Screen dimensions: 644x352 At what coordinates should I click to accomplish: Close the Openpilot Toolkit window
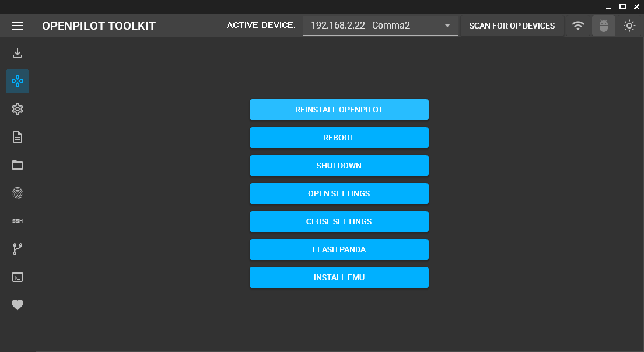point(636,6)
